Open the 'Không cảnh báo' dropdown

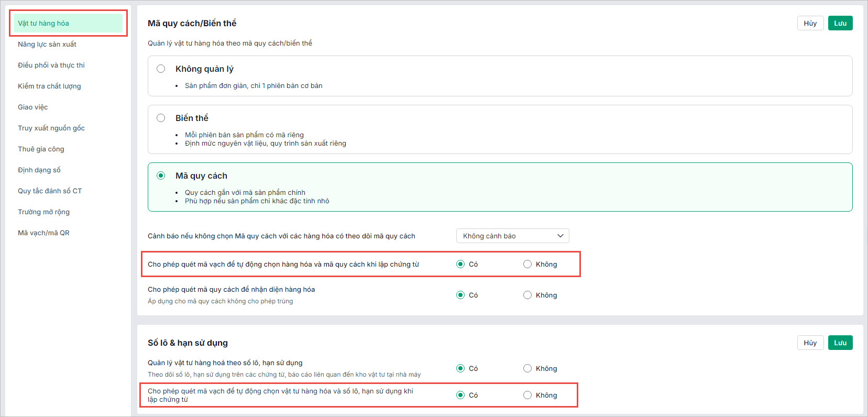[512, 236]
